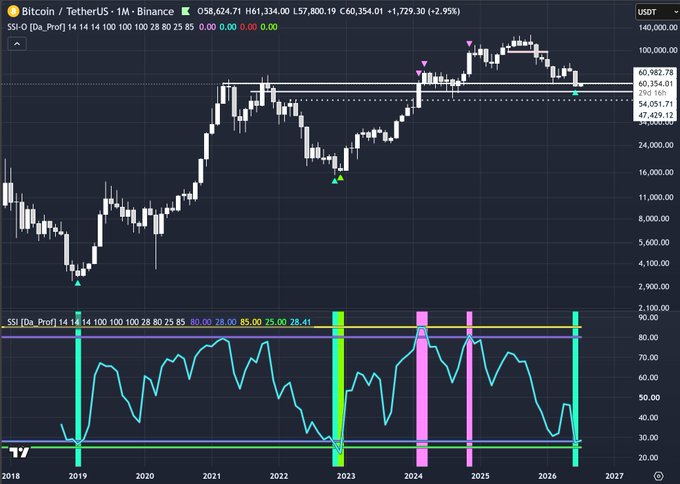Click the cyan triangle marker below 2026 candle
Screen dimensions: 680x484
tap(575, 93)
